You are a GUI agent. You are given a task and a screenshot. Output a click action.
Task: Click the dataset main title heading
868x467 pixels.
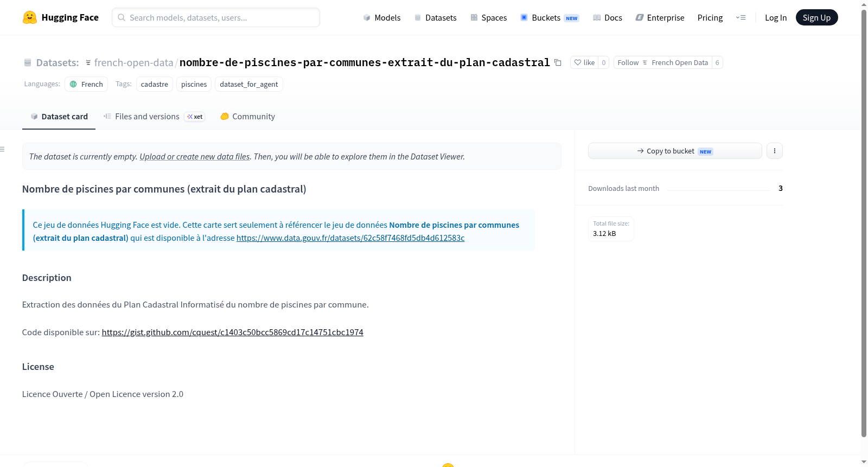click(164, 189)
